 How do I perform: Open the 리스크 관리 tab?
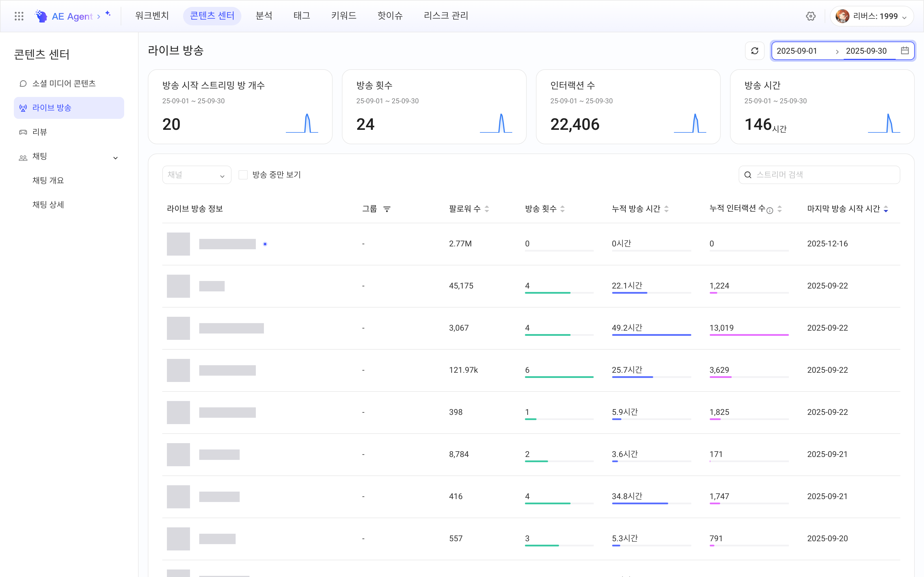tap(446, 16)
